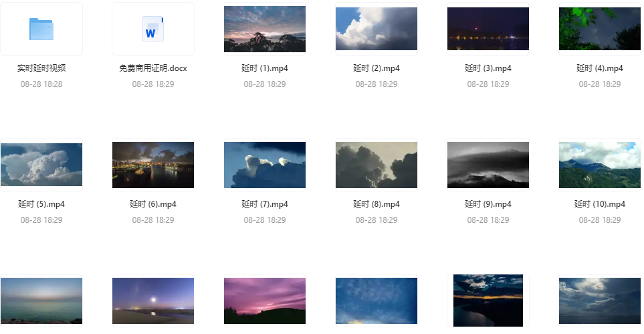Click the 延时 (5).mp4 thumbnail
The image size is (644, 334).
click(41, 165)
